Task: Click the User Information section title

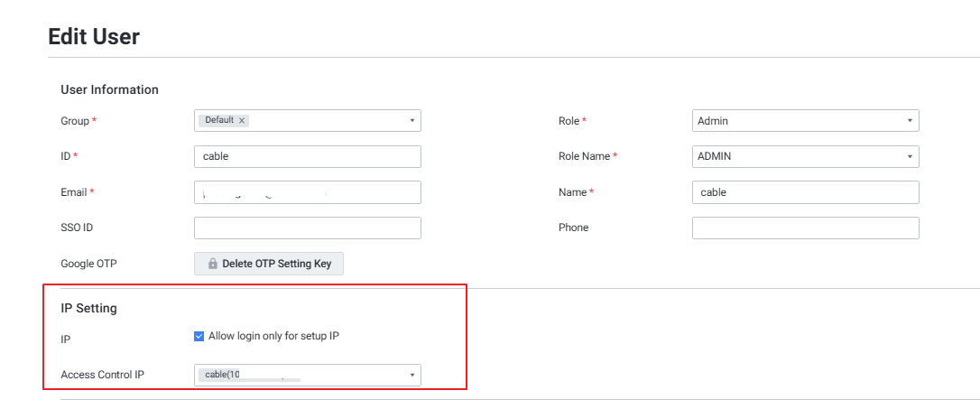Action: [109, 89]
